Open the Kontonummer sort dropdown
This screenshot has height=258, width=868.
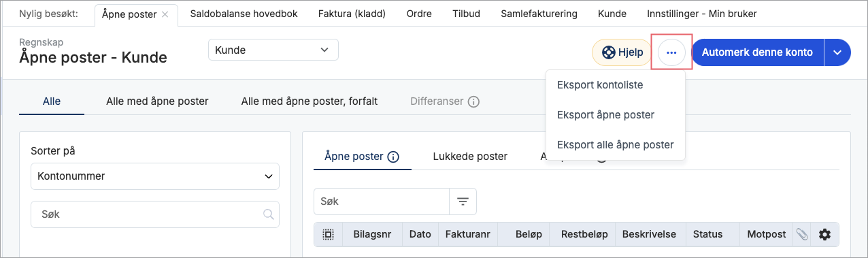[x=155, y=176]
